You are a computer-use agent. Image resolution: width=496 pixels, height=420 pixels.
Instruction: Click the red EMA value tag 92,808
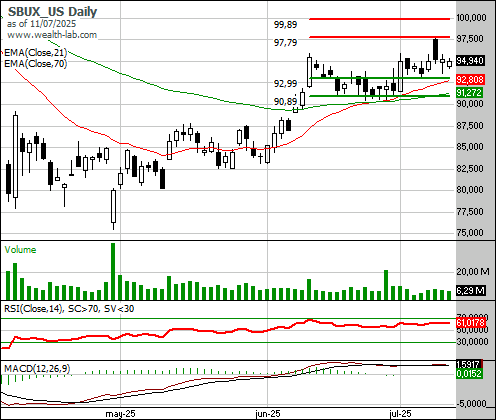coord(470,80)
